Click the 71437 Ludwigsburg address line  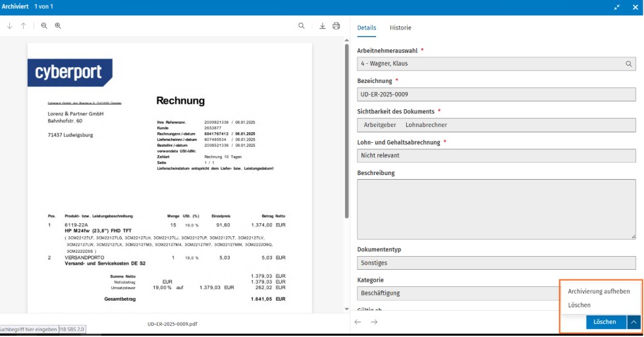pos(70,135)
